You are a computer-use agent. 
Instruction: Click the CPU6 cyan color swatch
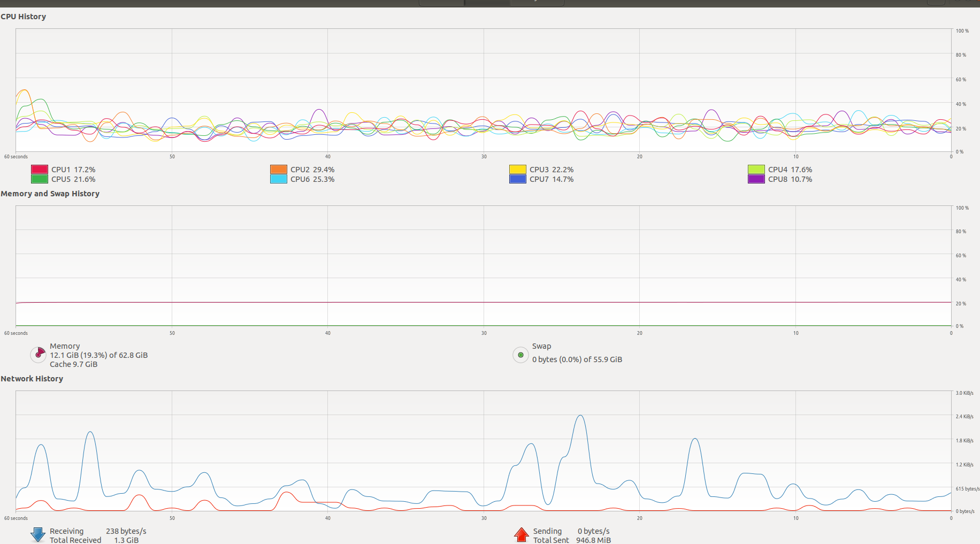coord(279,179)
